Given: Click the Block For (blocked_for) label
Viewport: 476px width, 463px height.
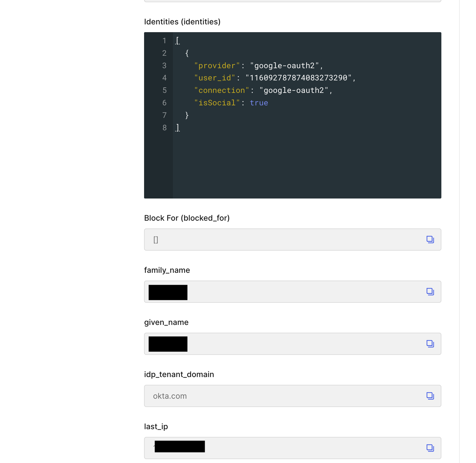Looking at the screenshot, I should click(x=187, y=218).
